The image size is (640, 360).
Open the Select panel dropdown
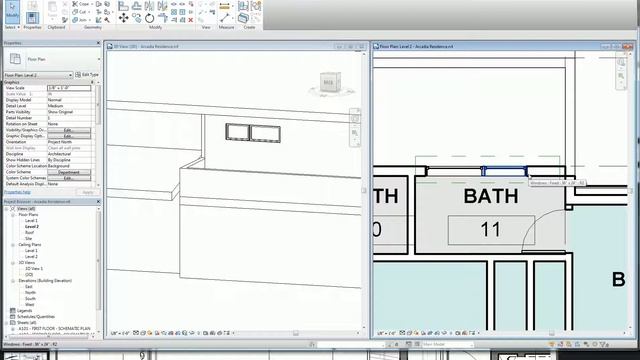[x=11, y=27]
